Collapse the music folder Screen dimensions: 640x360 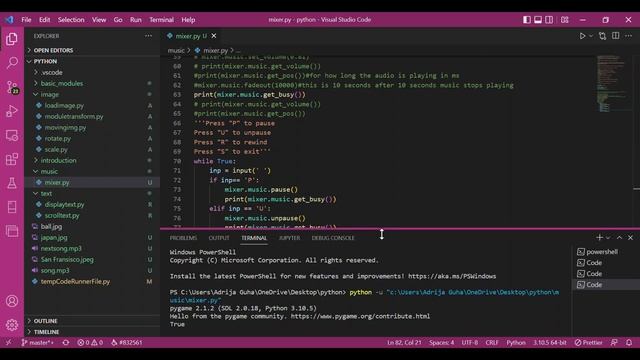click(x=92, y=171)
